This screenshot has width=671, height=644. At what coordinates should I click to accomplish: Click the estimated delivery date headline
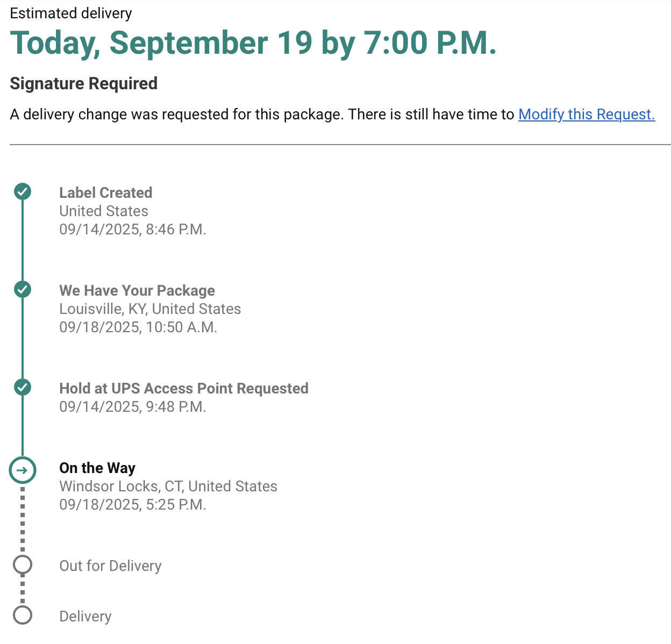(x=253, y=43)
